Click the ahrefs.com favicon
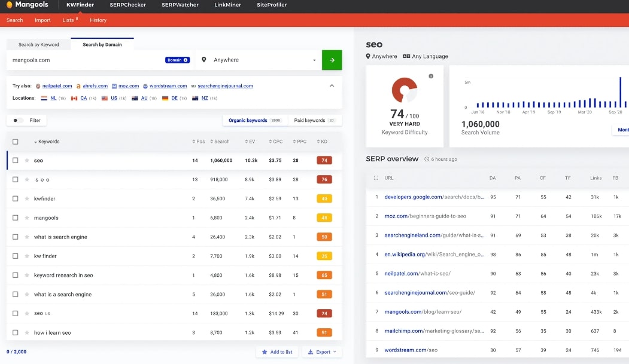Viewport: 629px width, 364px height. click(x=78, y=86)
